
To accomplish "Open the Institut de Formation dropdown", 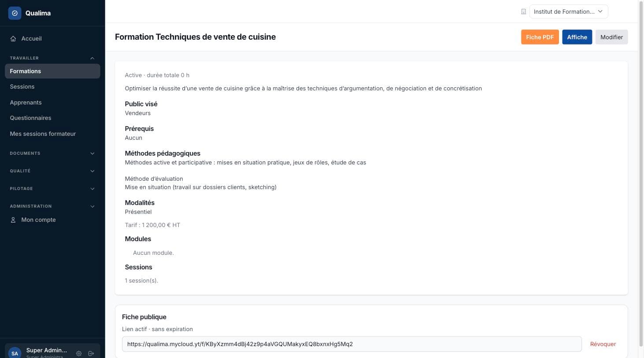I will click(568, 11).
